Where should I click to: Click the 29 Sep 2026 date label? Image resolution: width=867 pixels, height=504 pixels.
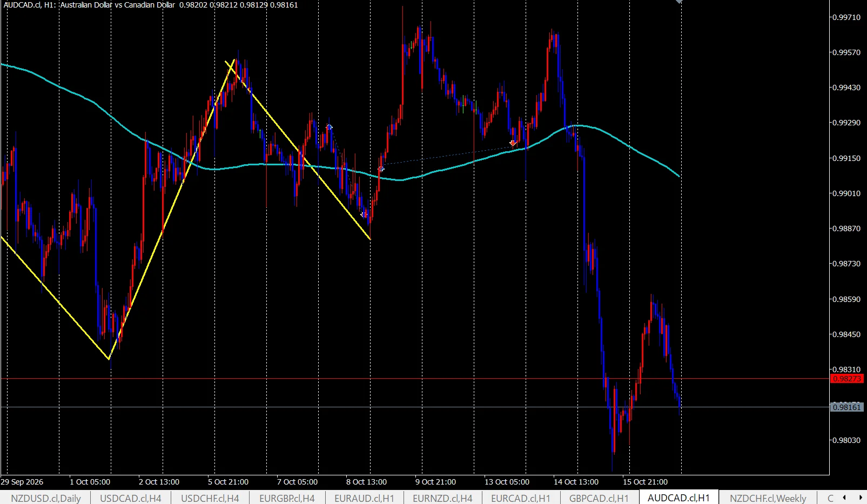click(x=22, y=482)
